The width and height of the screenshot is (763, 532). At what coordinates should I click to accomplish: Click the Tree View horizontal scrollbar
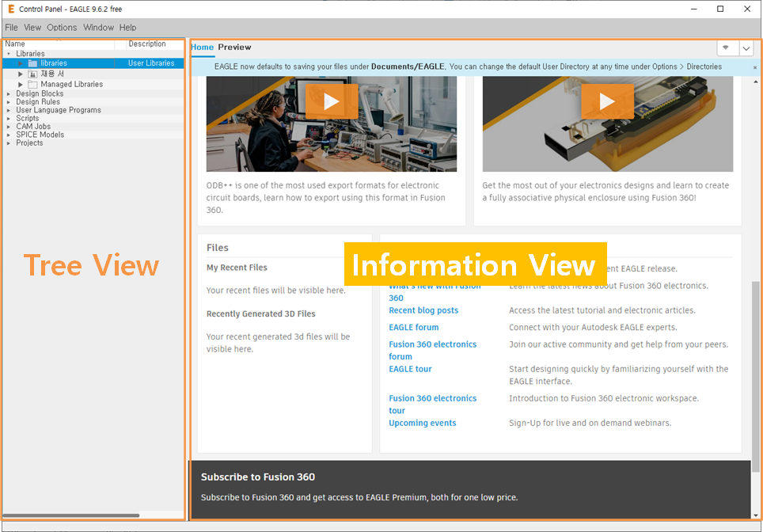click(71, 515)
